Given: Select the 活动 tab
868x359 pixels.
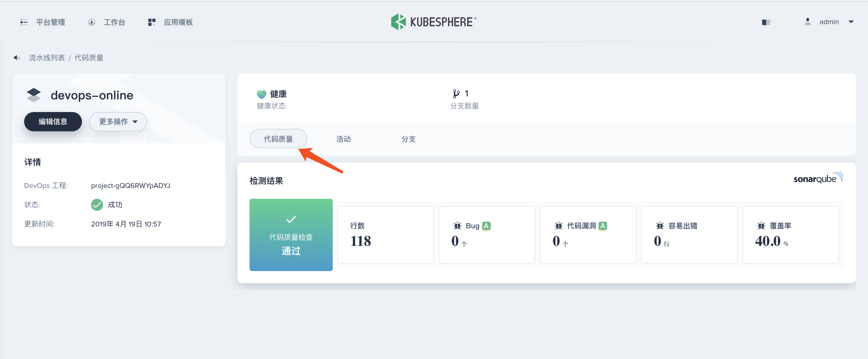Looking at the screenshot, I should (x=343, y=139).
